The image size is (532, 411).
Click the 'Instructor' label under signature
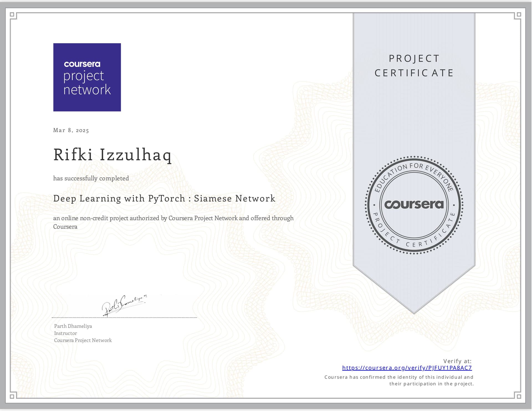click(x=65, y=333)
